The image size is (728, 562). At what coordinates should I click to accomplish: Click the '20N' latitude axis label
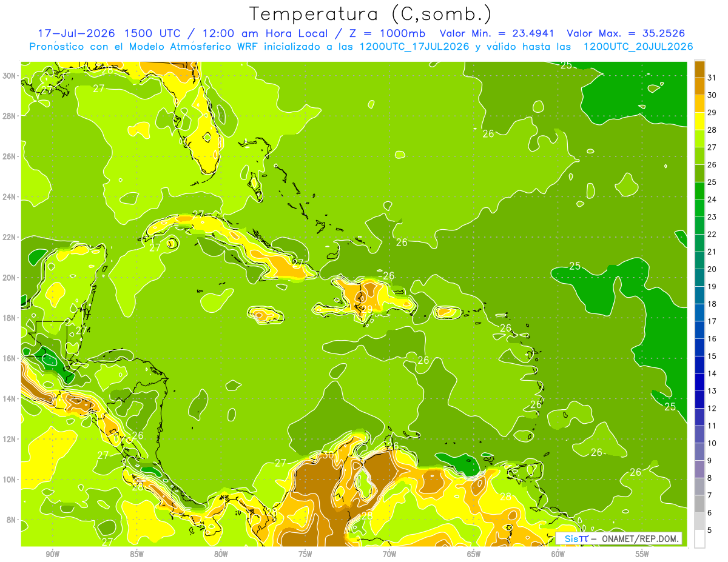(9, 278)
